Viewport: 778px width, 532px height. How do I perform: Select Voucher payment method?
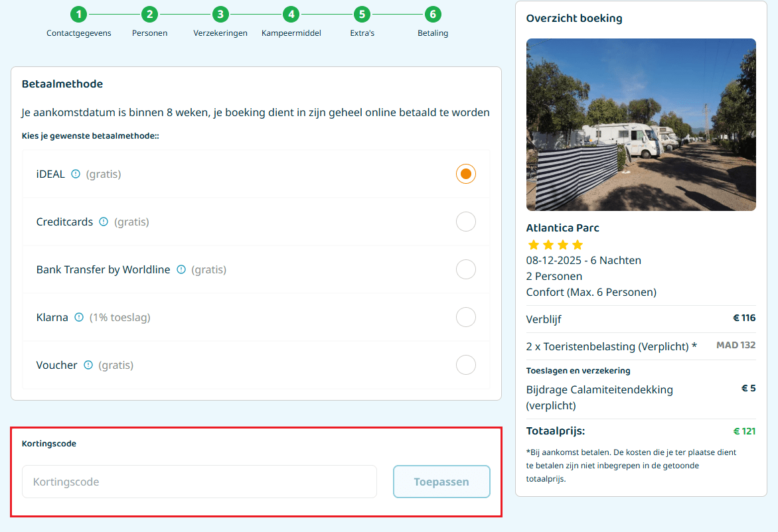click(x=466, y=364)
